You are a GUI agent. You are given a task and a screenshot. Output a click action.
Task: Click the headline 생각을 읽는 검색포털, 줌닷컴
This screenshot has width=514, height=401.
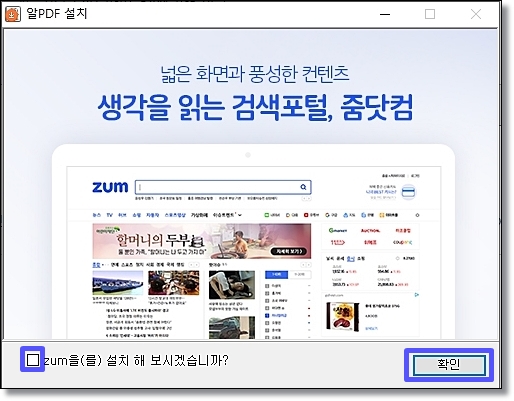click(255, 107)
